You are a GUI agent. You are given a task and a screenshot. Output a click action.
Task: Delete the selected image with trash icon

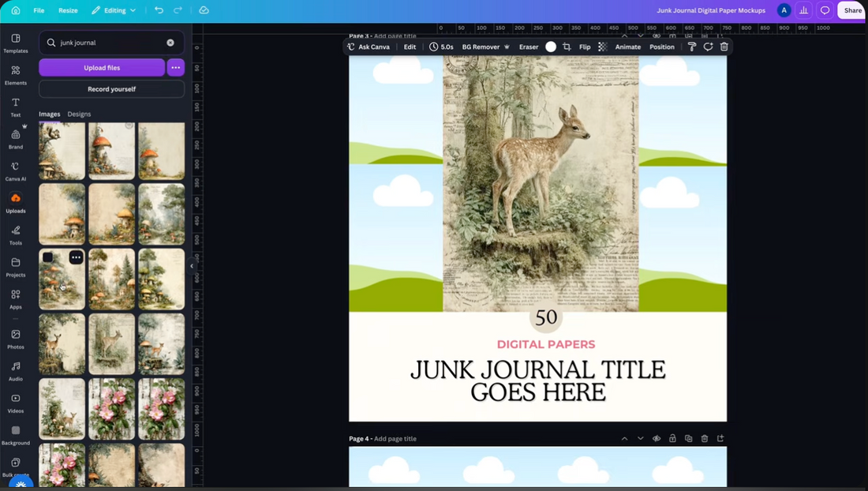[724, 47]
